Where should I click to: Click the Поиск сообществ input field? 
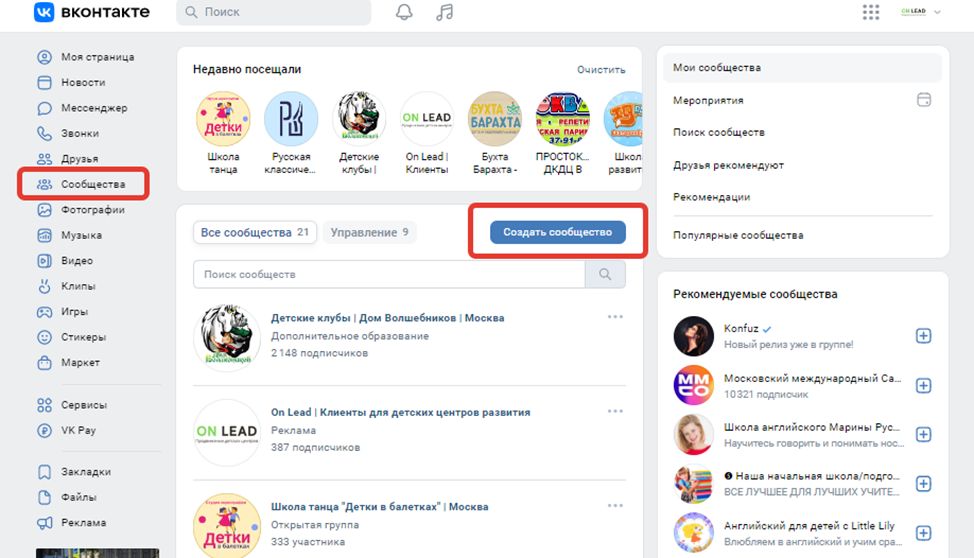389,274
